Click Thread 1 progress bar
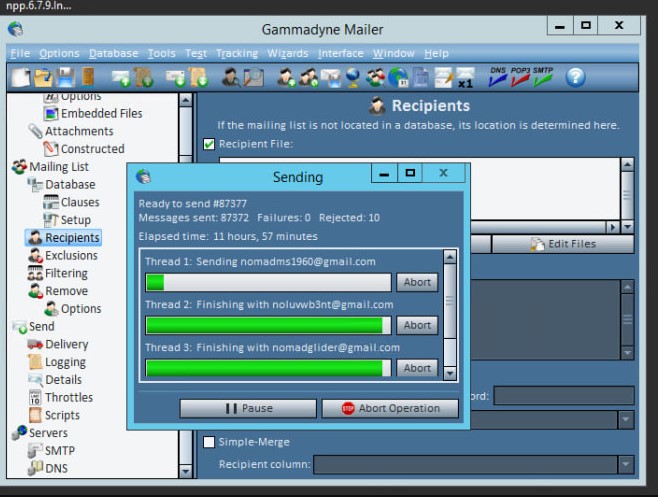Image resolution: width=658 pixels, height=497 pixels. click(268, 282)
